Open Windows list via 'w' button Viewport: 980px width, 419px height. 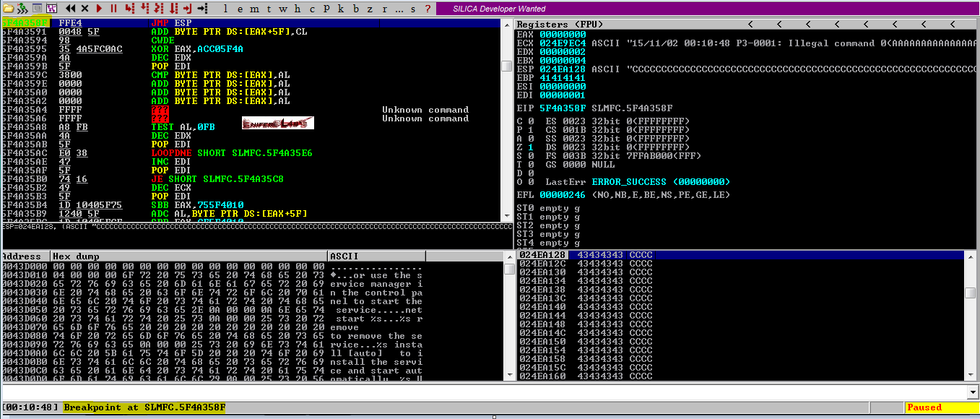pos(283,9)
